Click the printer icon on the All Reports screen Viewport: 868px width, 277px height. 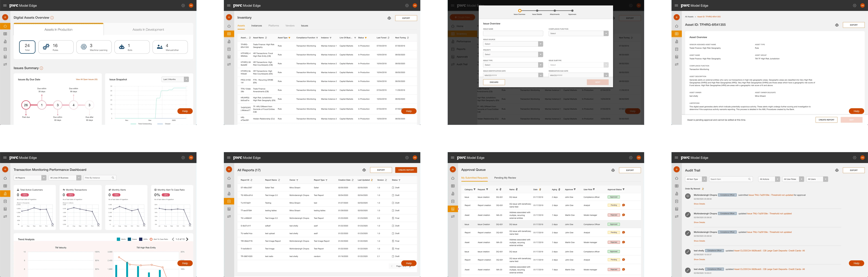coord(364,170)
